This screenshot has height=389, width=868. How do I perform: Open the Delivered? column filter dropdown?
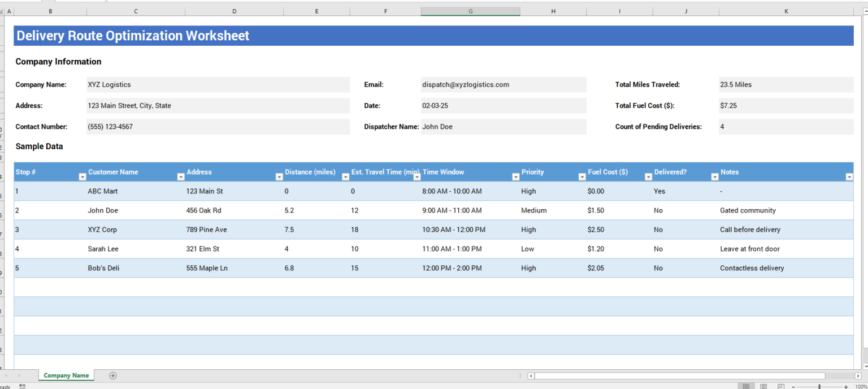pyautogui.click(x=714, y=176)
